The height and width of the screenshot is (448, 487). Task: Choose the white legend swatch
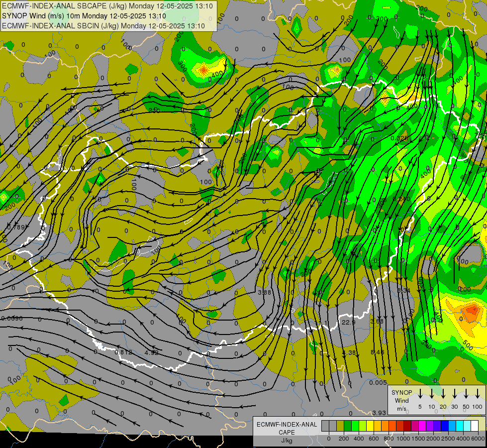tap(474, 426)
